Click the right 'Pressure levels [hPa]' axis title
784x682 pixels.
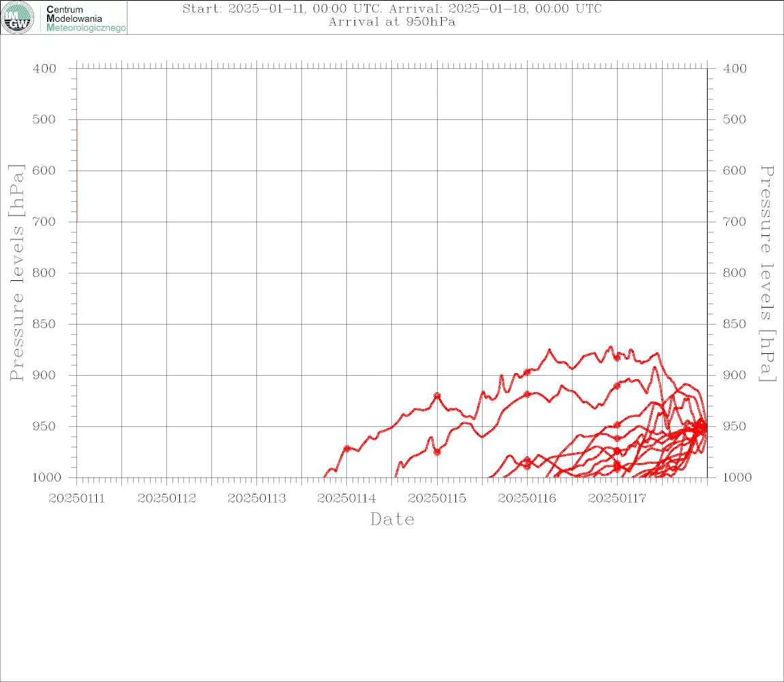[767, 273]
